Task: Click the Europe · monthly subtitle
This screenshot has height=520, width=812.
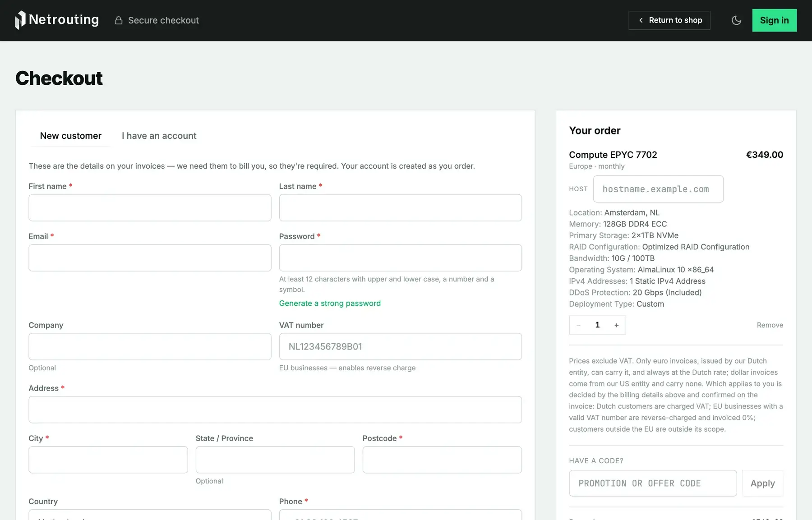Action: [596, 166]
